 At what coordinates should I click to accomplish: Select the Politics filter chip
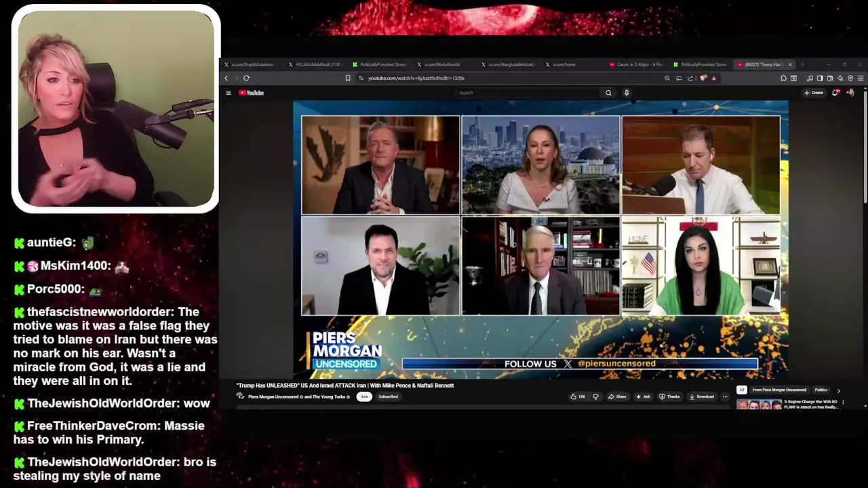pyautogui.click(x=821, y=390)
